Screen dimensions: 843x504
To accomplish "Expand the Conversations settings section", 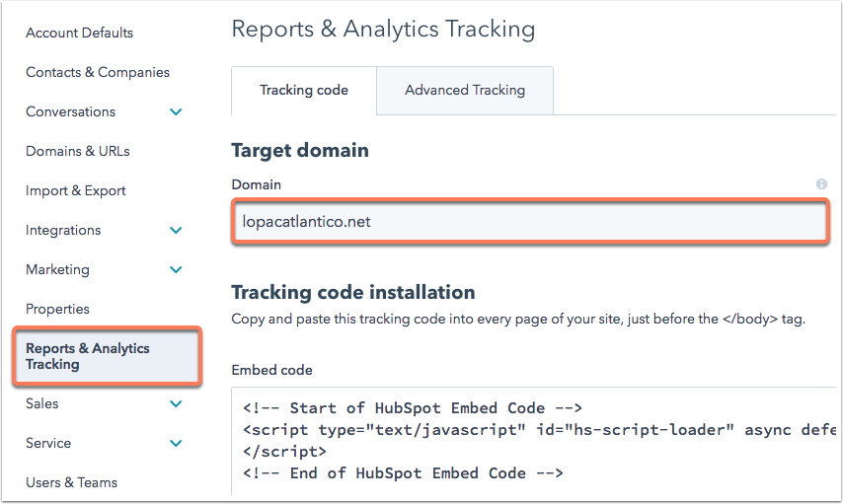I will coord(176,111).
